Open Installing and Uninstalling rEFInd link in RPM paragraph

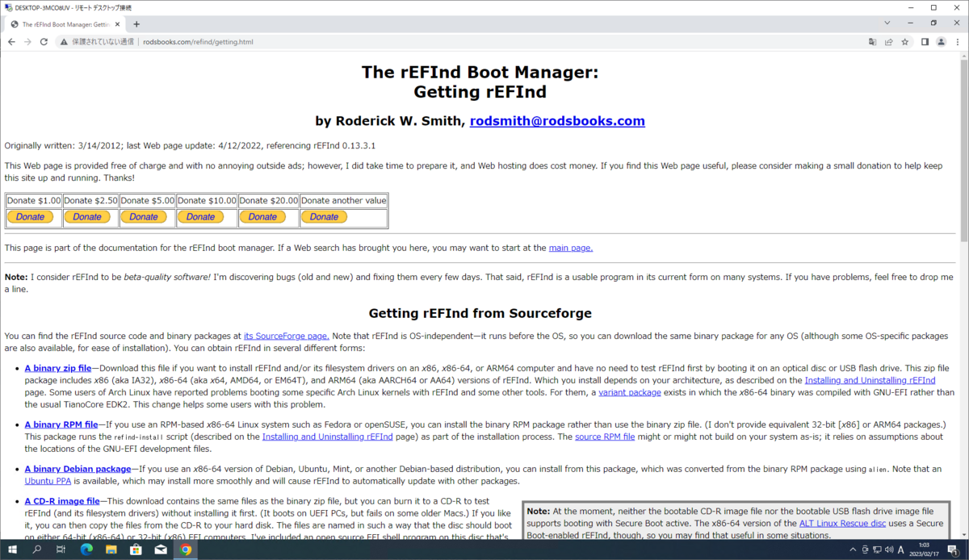328,437
